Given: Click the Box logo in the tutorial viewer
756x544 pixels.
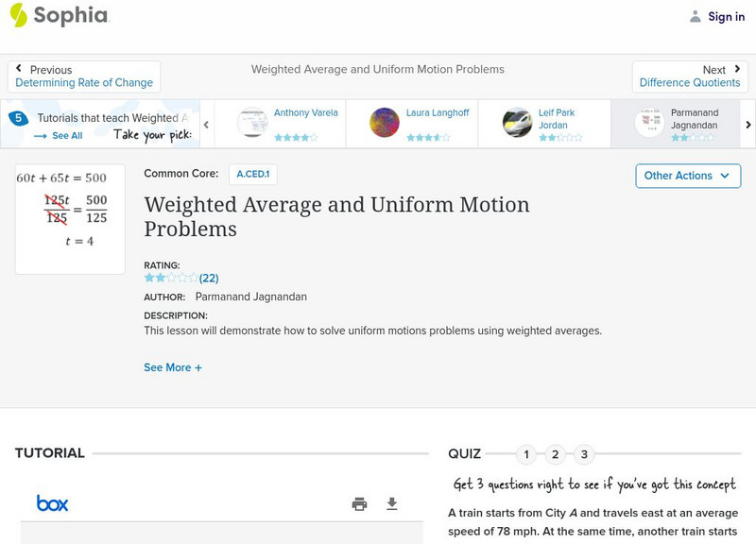Looking at the screenshot, I should tap(52, 503).
